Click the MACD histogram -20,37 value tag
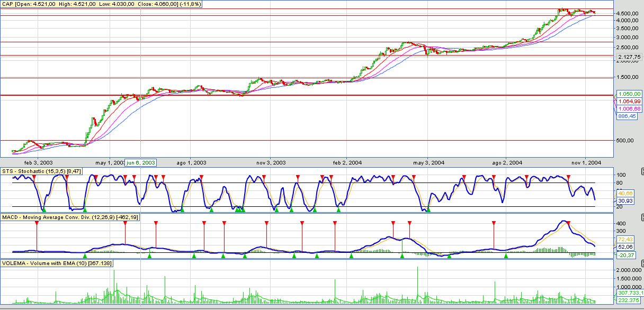644x310 pixels. 625,255
